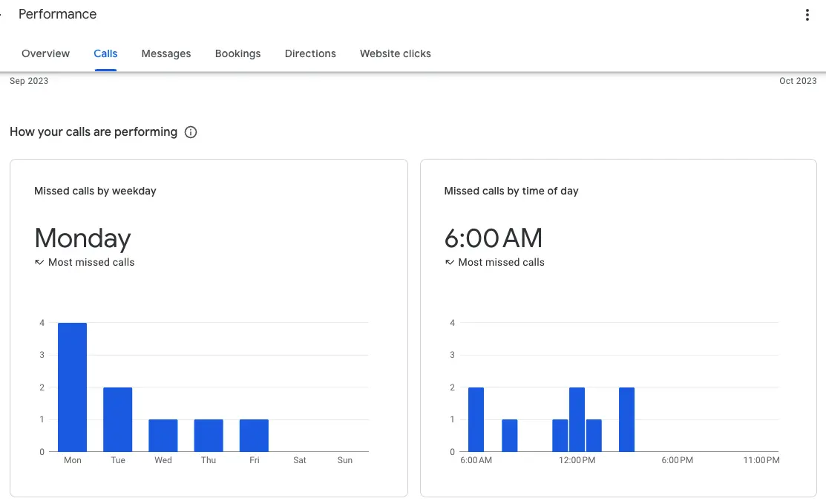Click the large Monday heading

pos(82,238)
